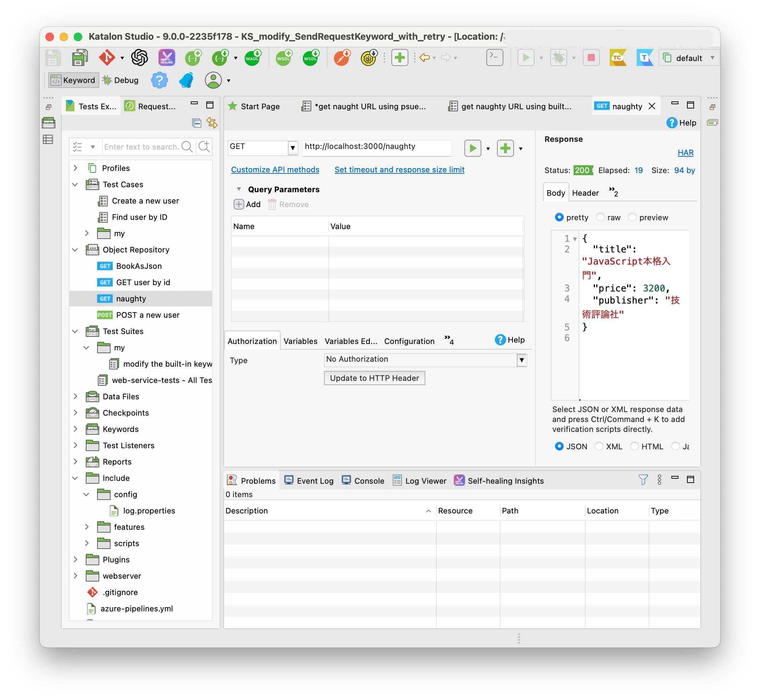760x700 pixels.
Task: Select the raw response radio button
Action: click(x=600, y=217)
